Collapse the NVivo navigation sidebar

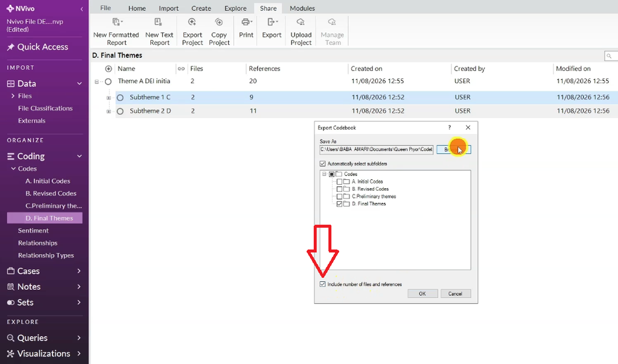pyautogui.click(x=81, y=8)
